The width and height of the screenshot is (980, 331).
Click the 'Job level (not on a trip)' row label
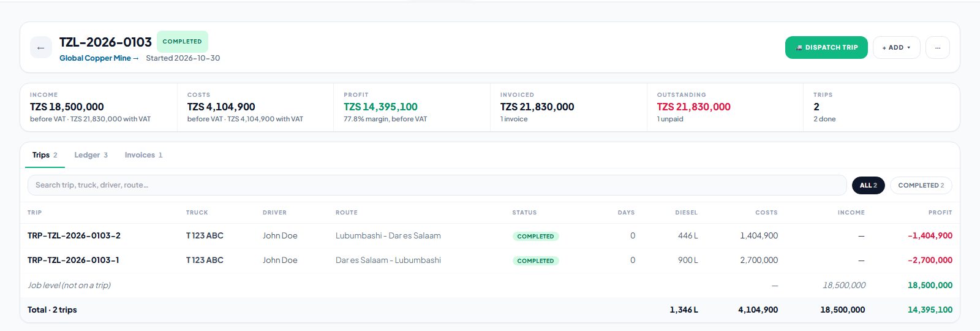pos(69,286)
